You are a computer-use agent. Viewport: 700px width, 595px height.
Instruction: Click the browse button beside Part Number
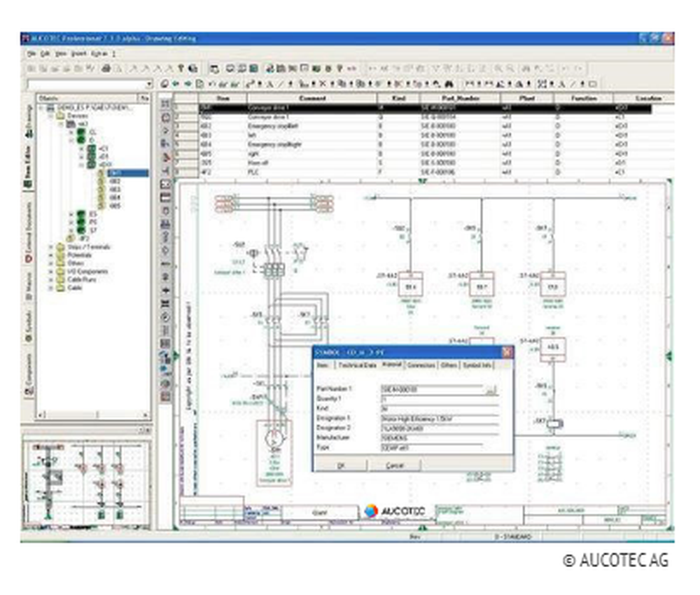(491, 391)
